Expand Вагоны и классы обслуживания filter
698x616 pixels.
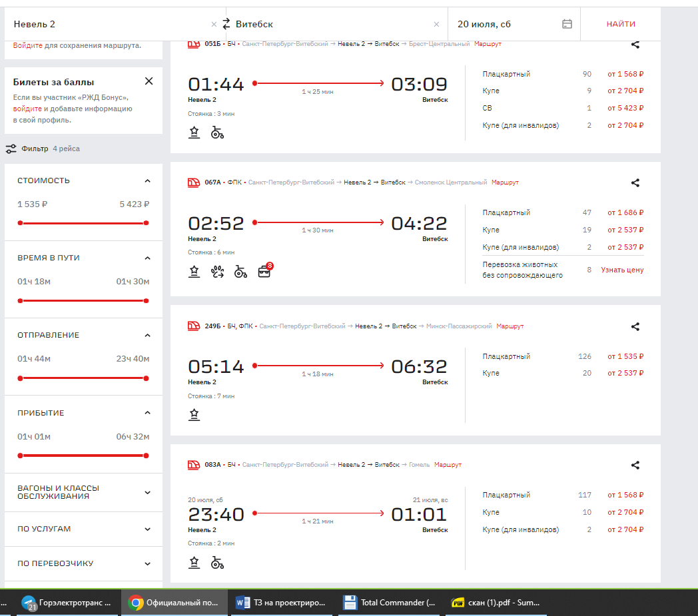(x=147, y=492)
